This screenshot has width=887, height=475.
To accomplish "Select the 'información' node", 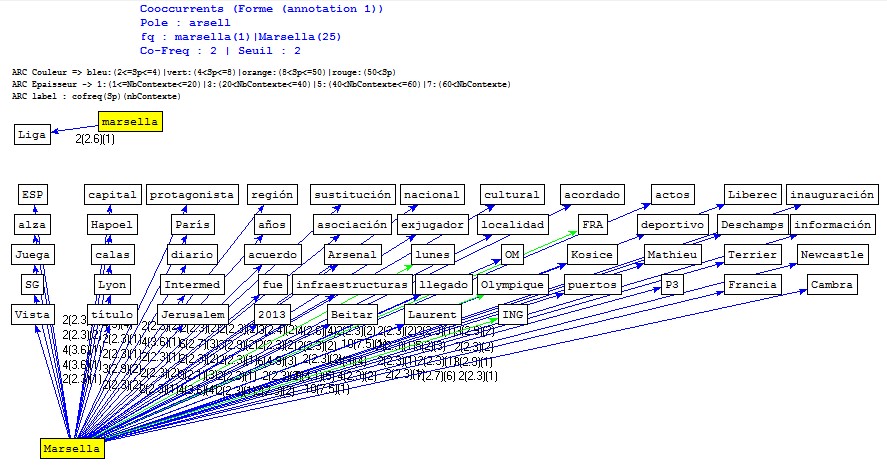I will (x=832, y=224).
